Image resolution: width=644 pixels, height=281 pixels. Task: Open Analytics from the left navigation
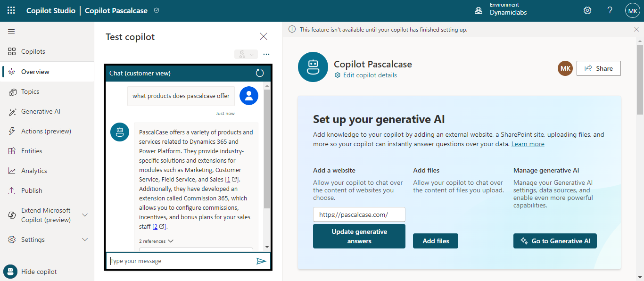click(x=34, y=171)
